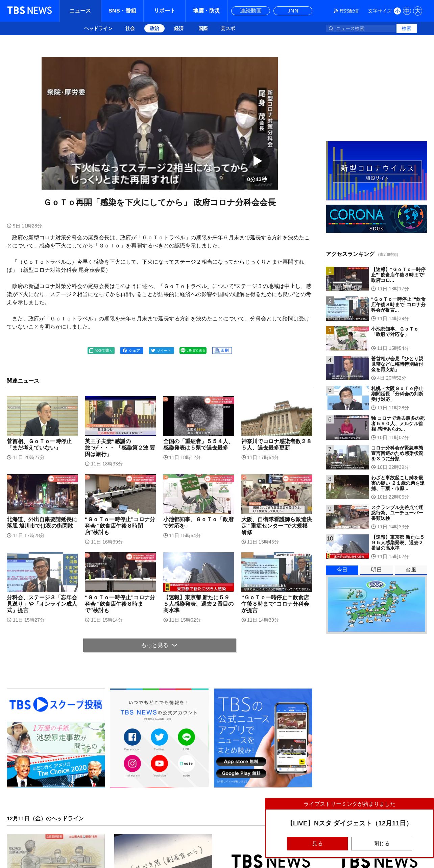Switch weather to 台風 tab
The height and width of the screenshot is (868, 434).
coord(411,570)
